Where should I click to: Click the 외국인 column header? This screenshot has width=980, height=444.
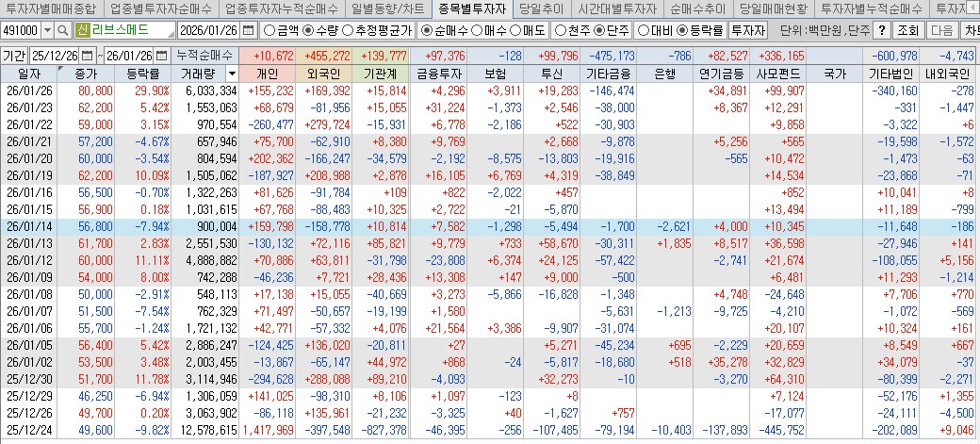coord(323,74)
